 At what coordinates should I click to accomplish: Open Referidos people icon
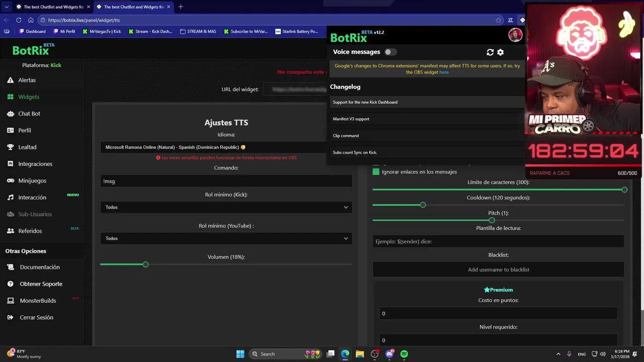(10, 231)
